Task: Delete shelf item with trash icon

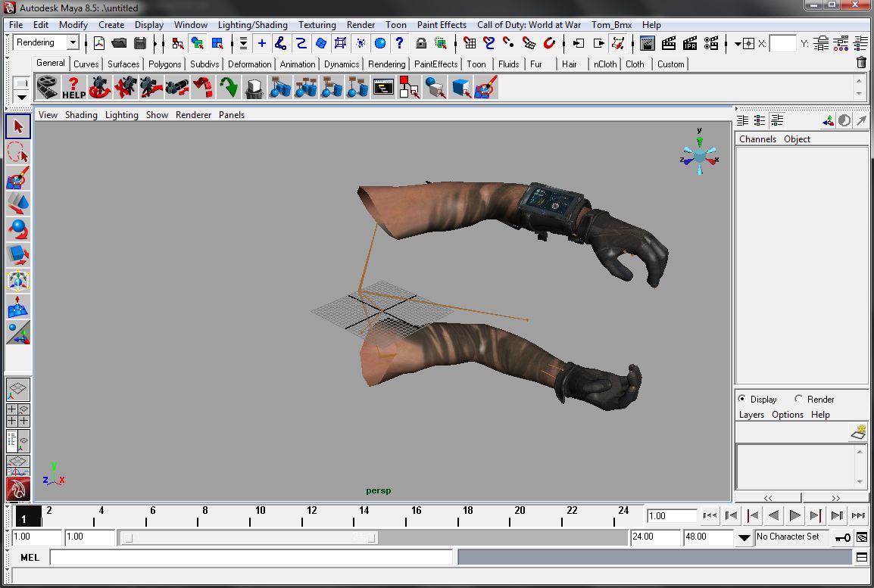Action: pos(861,63)
